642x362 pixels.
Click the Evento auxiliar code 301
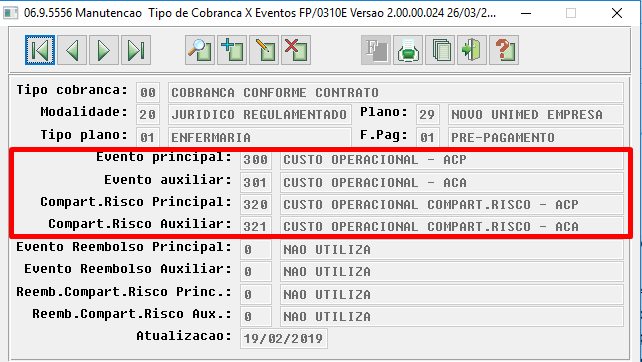click(x=256, y=182)
